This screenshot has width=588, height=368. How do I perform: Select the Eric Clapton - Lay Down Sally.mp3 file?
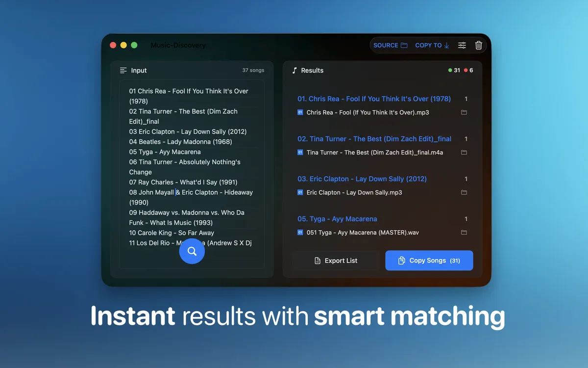(354, 192)
